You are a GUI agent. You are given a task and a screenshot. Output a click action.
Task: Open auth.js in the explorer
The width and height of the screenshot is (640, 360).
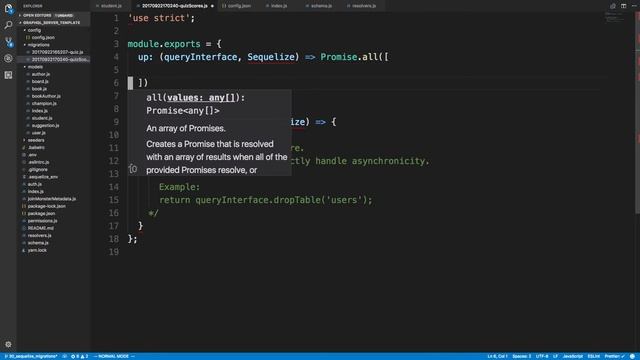[x=35, y=184]
